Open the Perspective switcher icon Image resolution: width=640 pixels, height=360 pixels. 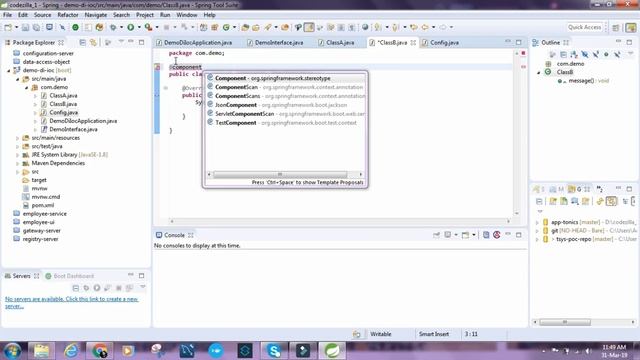(x=616, y=27)
